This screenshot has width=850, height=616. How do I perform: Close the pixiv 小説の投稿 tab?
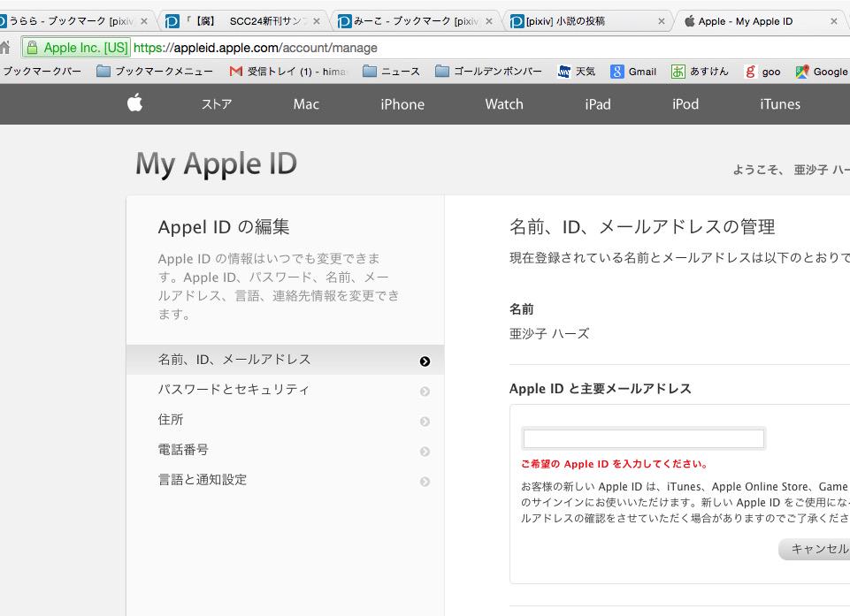[x=662, y=21]
